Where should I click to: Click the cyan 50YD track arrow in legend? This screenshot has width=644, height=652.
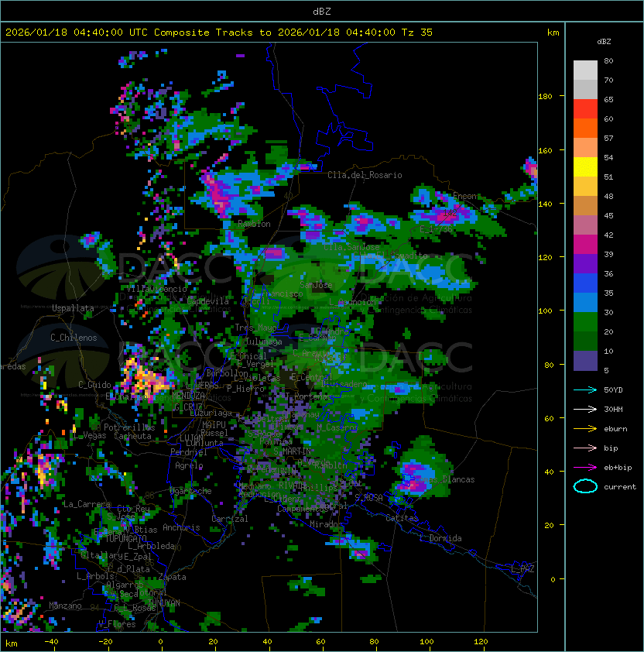[x=585, y=389]
